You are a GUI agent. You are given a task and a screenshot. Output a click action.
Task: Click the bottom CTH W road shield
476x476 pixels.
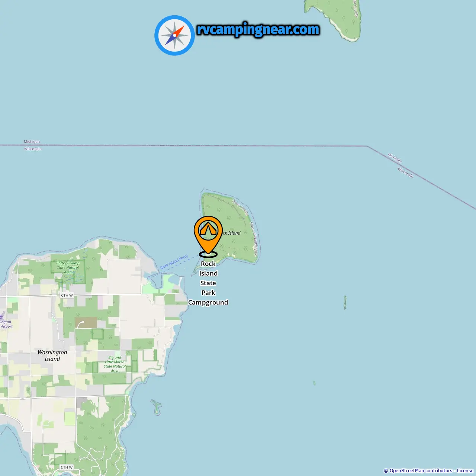67,467
